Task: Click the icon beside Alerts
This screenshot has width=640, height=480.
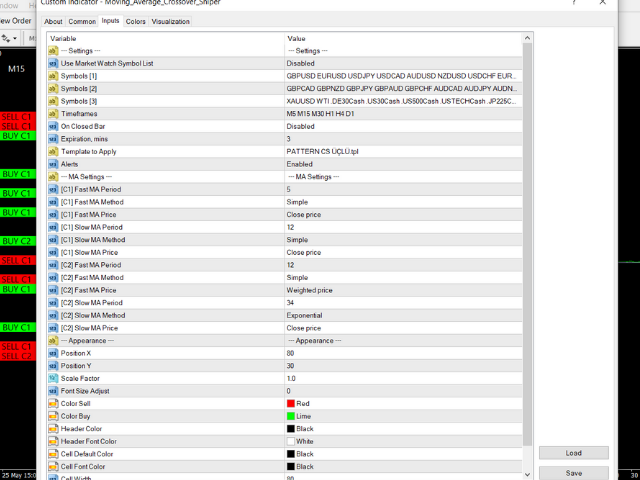Action: tap(53, 164)
